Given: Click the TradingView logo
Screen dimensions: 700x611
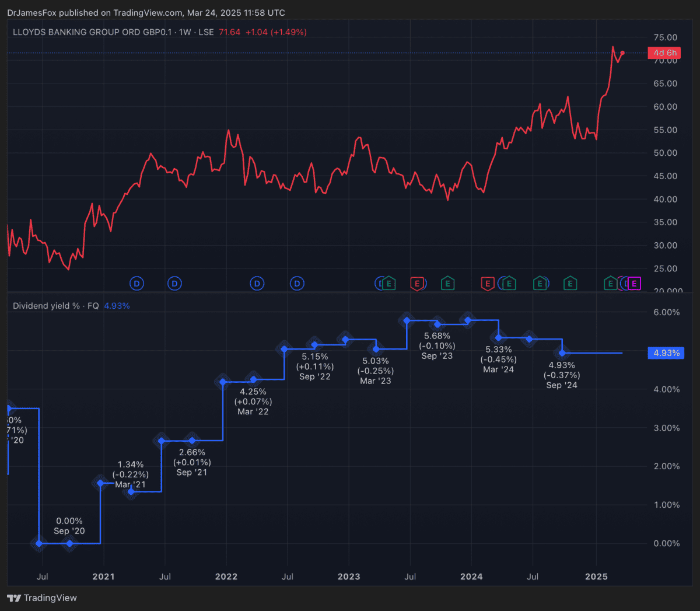Looking at the screenshot, I should click(42, 598).
